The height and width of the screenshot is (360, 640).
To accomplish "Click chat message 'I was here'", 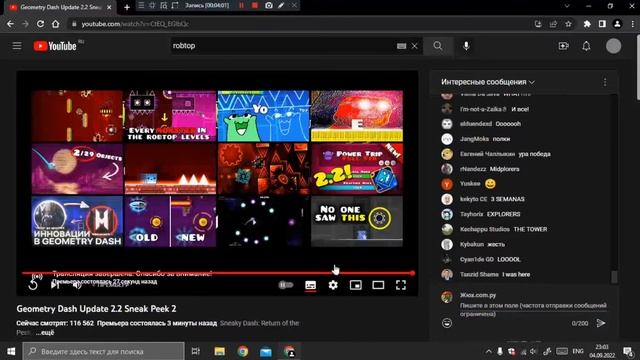I will point(516,275).
